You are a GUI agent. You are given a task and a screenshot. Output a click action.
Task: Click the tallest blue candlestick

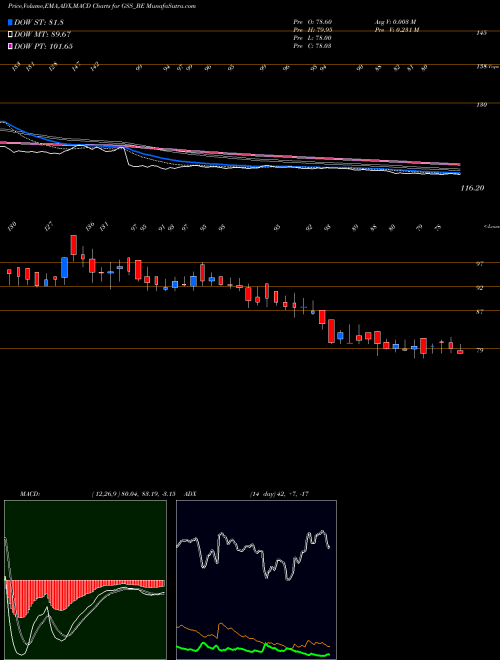click(x=64, y=267)
